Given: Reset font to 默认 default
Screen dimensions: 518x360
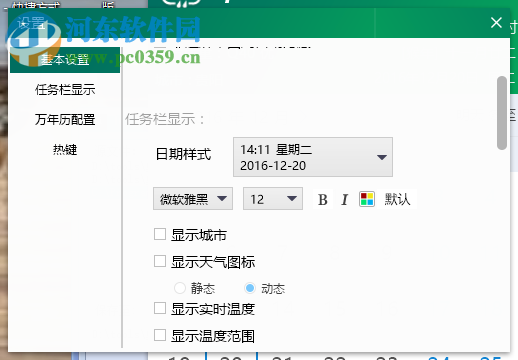Looking at the screenshot, I should [397, 199].
